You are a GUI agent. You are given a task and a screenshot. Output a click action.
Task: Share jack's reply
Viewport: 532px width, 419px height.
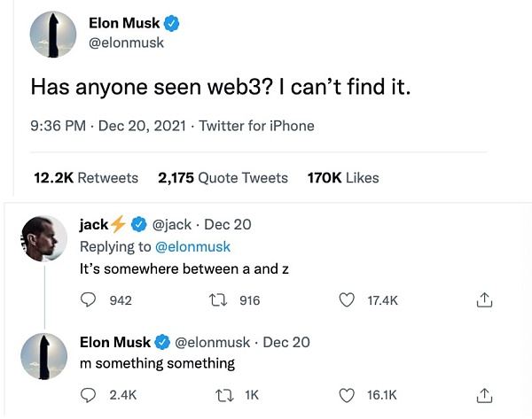(x=484, y=300)
